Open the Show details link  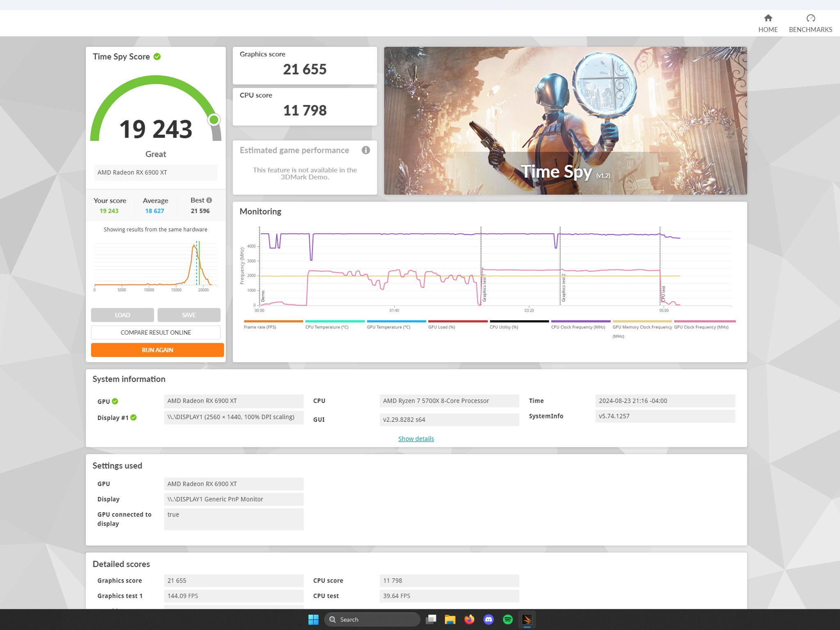click(416, 438)
